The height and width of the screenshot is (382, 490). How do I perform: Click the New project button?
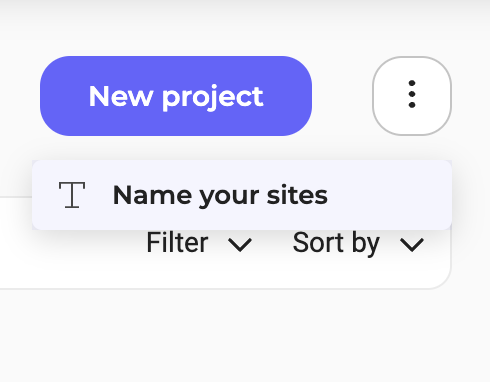tap(176, 96)
